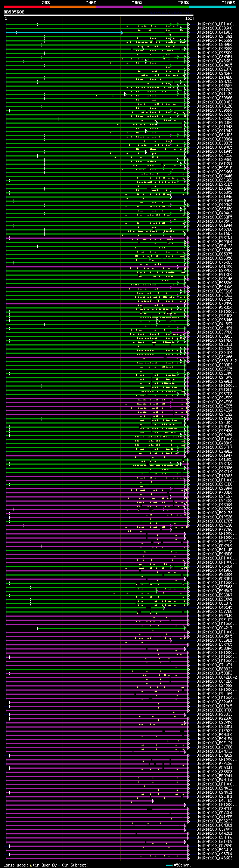Select the UniRef100_Q43687 label
This screenshot has width=239, height=868.
(214, 86)
